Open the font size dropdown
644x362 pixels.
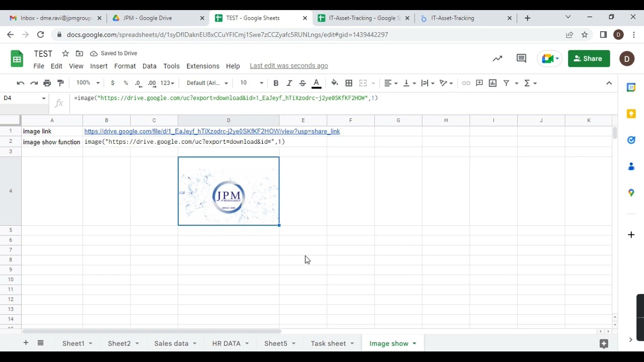252,83
